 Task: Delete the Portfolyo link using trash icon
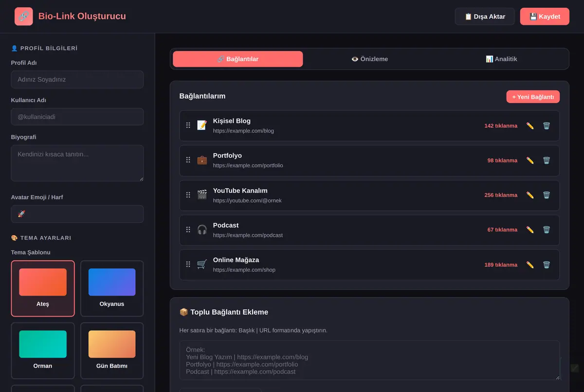547,160
